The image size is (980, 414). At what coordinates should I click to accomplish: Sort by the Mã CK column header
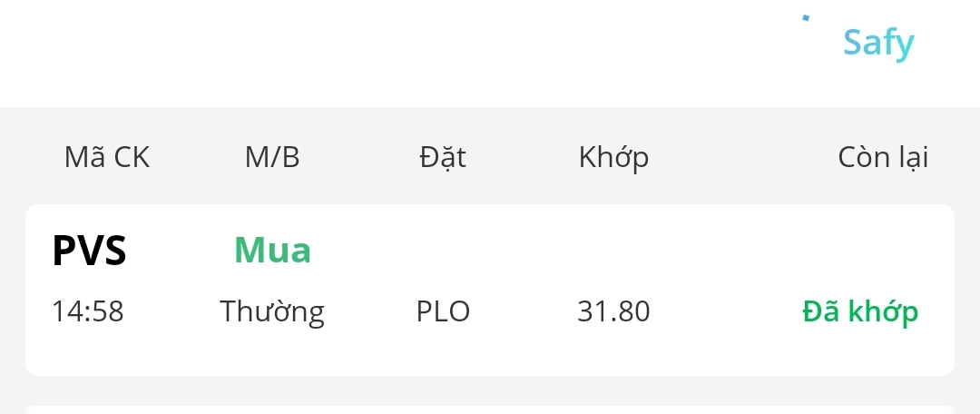(x=106, y=157)
